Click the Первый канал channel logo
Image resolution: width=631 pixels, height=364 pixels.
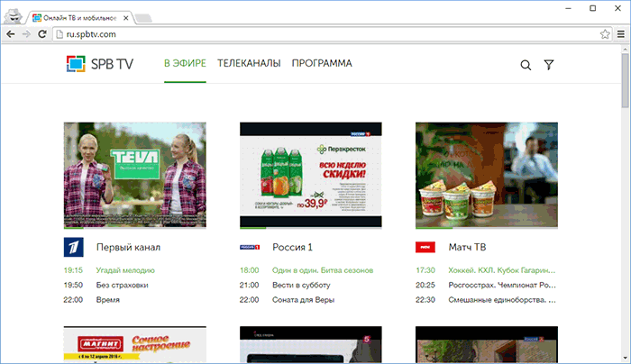tap(73, 247)
